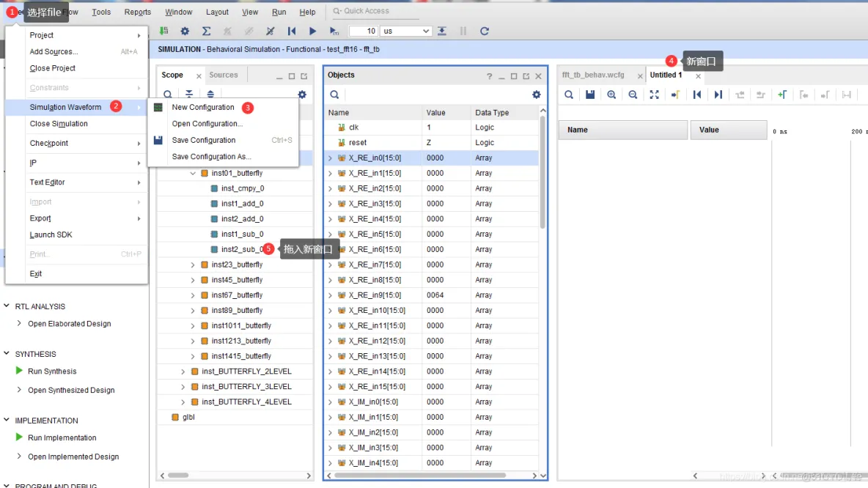Viewport: 868px width, 488px height.
Task: Search within the Scope panel
Action: (168, 95)
